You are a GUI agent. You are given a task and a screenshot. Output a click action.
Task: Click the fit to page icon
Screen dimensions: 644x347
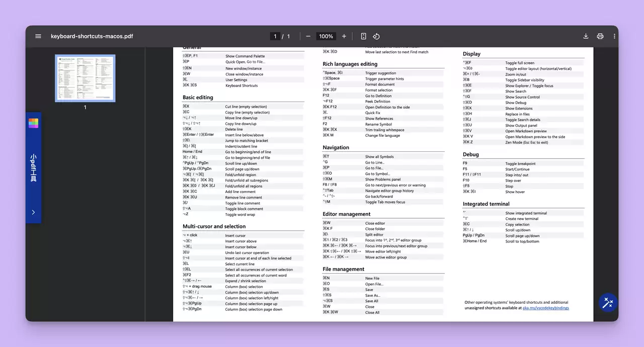point(363,36)
